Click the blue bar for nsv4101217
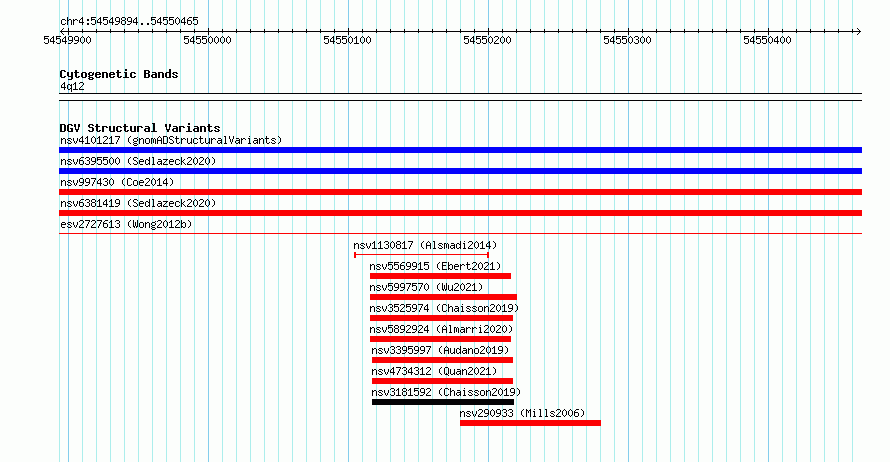This screenshot has height=462, width=890. [460, 150]
